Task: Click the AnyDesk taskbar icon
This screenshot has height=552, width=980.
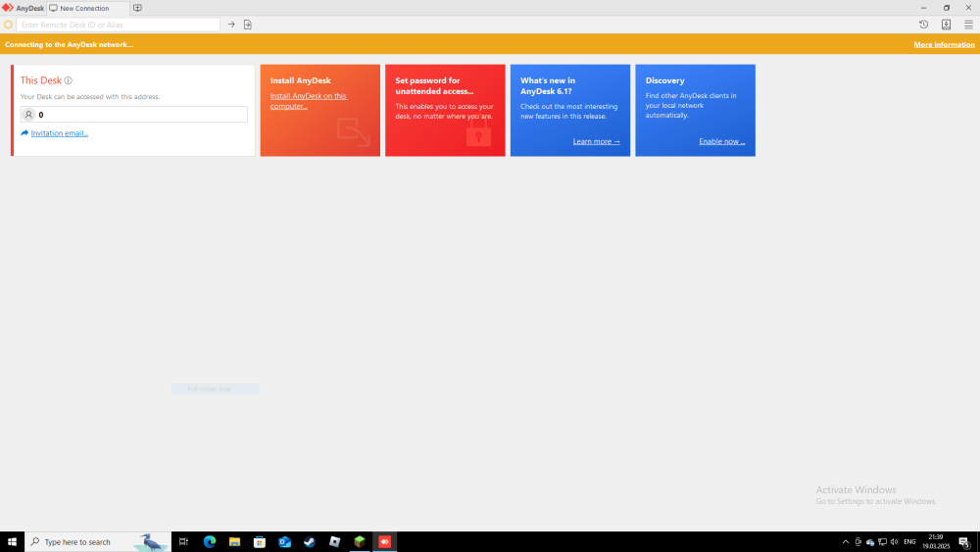Action: point(384,542)
